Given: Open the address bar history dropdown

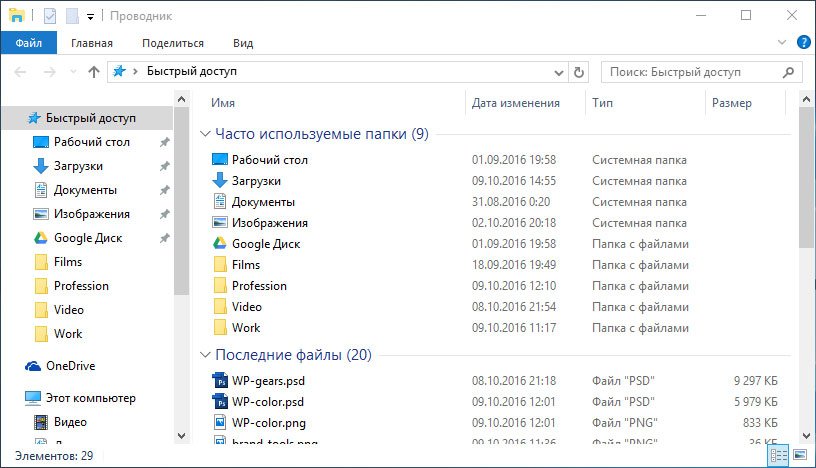Looking at the screenshot, I should point(560,72).
